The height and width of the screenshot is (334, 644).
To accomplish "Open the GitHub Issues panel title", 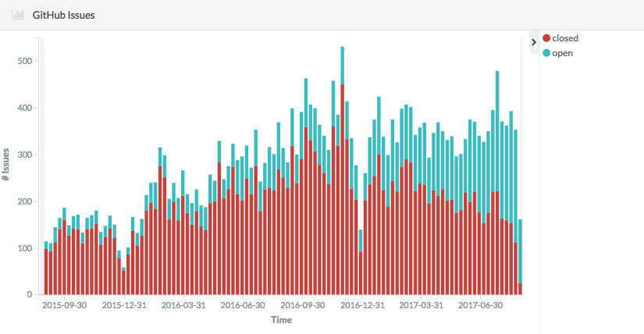I will (x=63, y=16).
